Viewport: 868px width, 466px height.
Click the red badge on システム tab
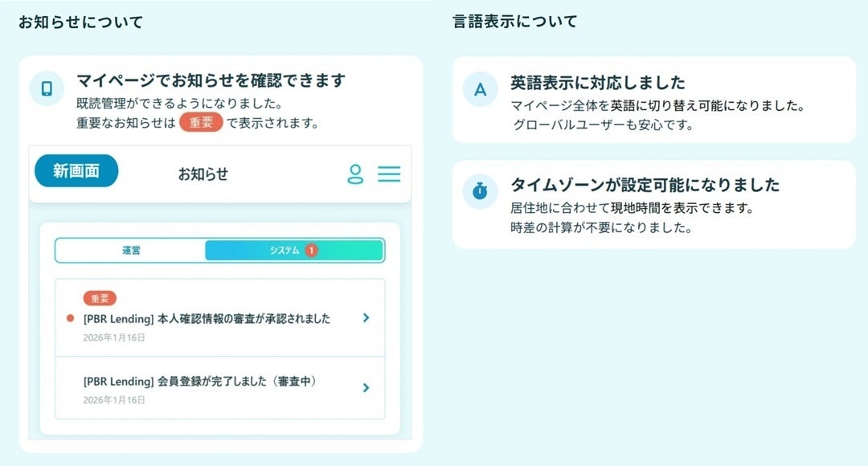click(x=311, y=250)
